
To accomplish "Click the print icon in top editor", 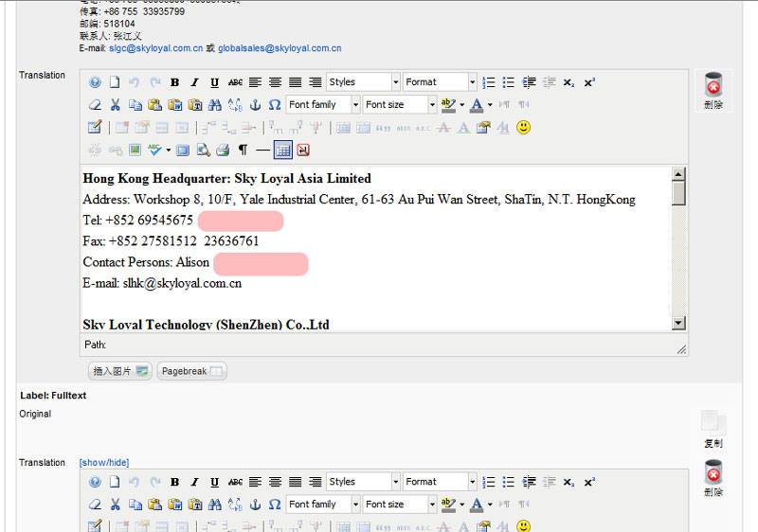I will pyautogui.click(x=223, y=150).
